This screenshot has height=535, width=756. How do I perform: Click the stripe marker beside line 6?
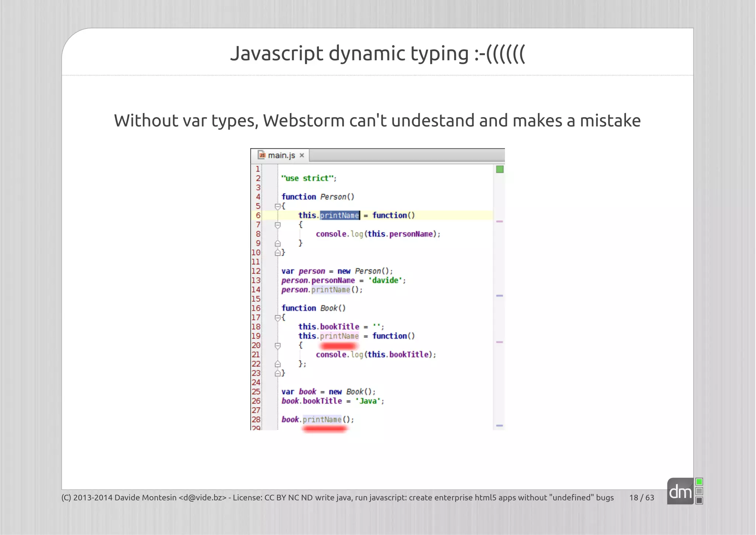click(499, 221)
